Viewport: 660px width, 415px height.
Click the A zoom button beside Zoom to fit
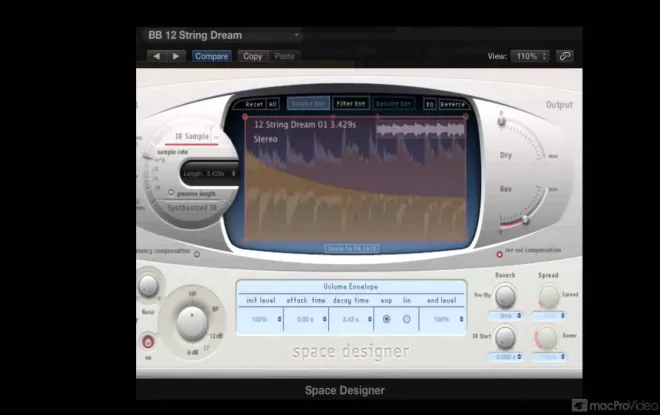coord(367,249)
